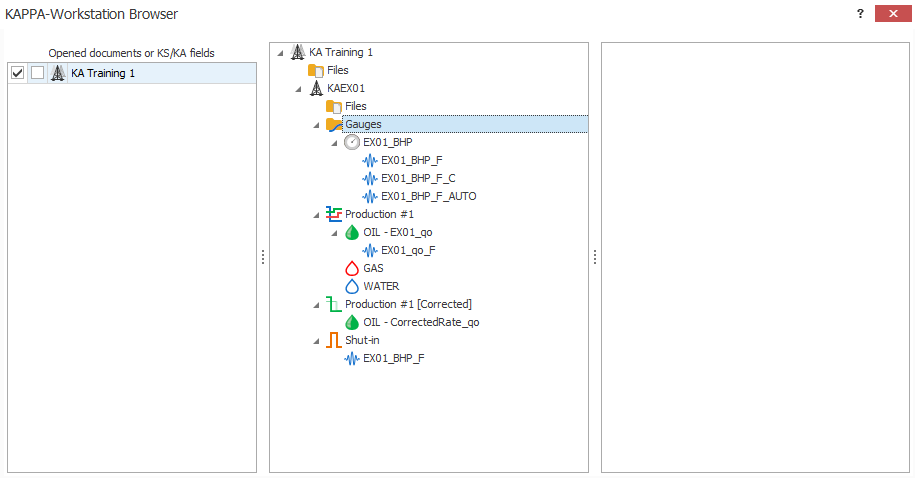Click the splitter handle between left and middle panes
915x478 pixels.
tap(263, 257)
